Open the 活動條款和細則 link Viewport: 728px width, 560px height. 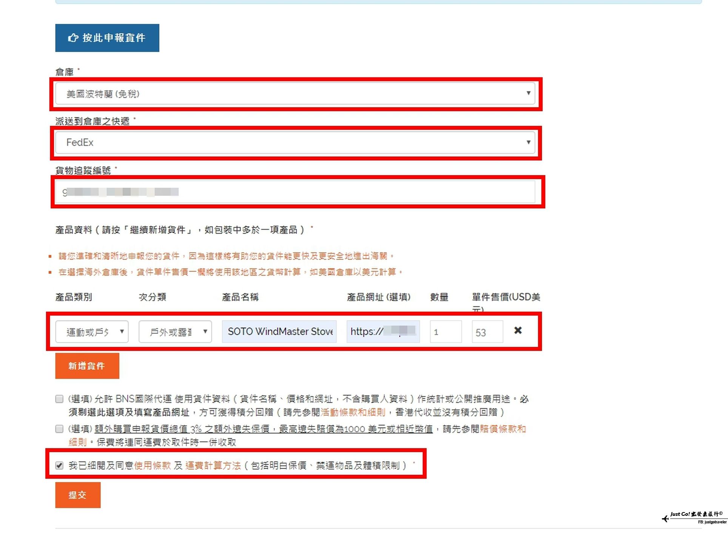tap(353, 412)
